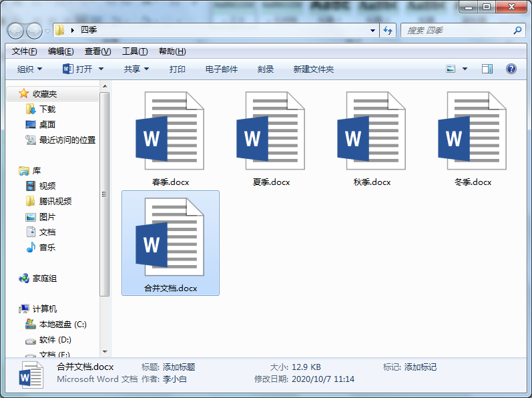Click the search magnifier icon

click(x=517, y=31)
